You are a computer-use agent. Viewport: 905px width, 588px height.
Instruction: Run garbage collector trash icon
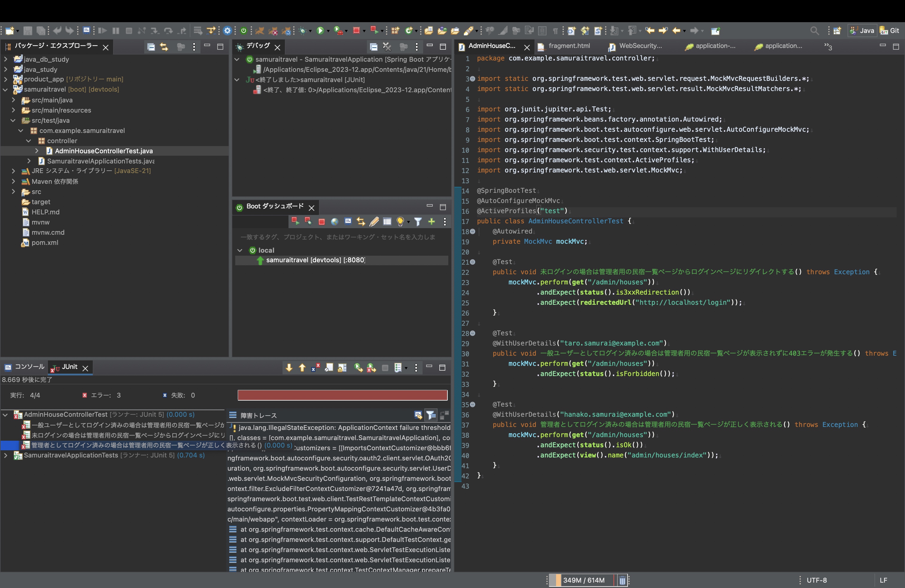tap(622, 581)
